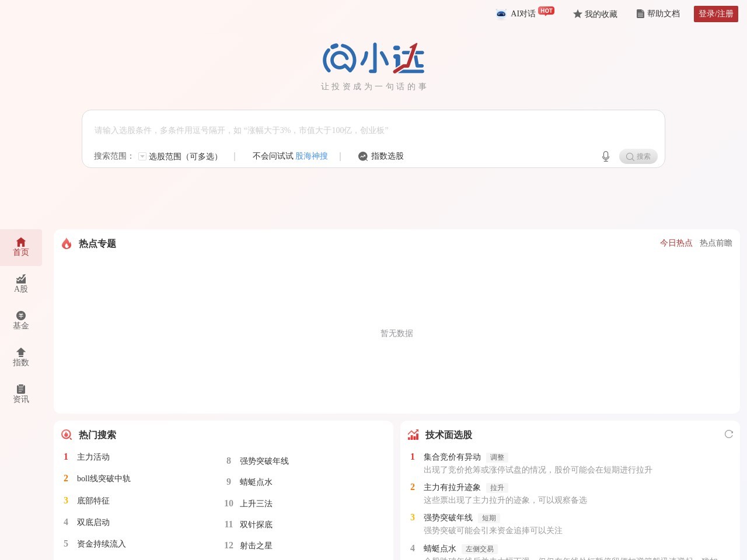Select 今日热点 tab

(676, 243)
